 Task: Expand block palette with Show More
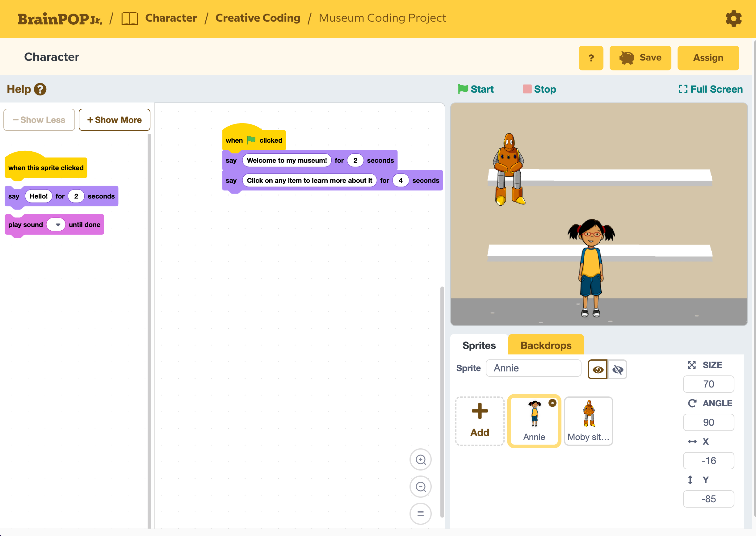click(x=114, y=120)
